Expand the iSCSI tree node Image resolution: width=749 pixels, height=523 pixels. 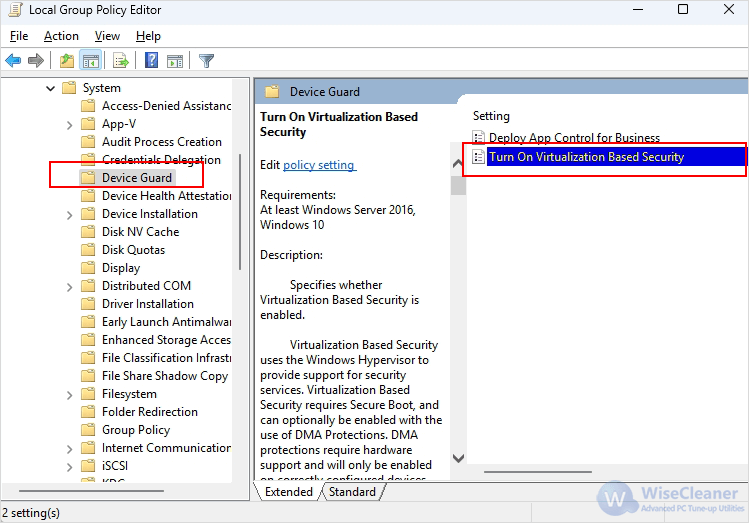[70, 467]
